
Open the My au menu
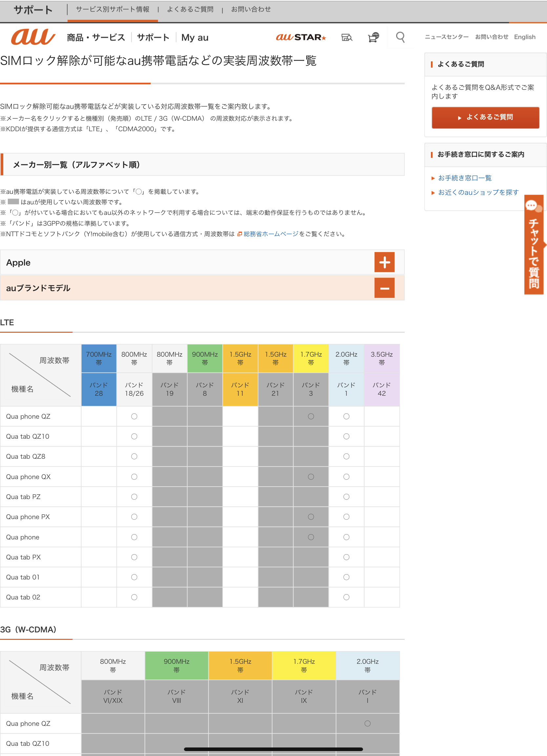[x=195, y=38]
